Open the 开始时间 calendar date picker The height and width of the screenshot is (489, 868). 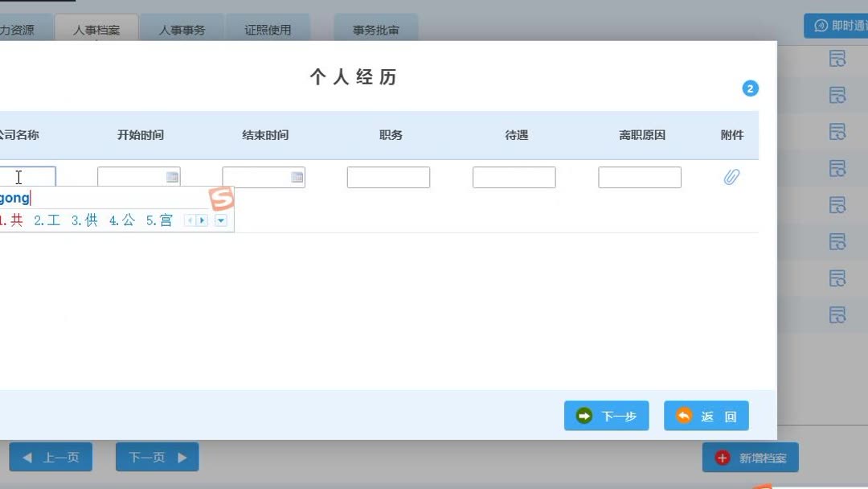171,177
